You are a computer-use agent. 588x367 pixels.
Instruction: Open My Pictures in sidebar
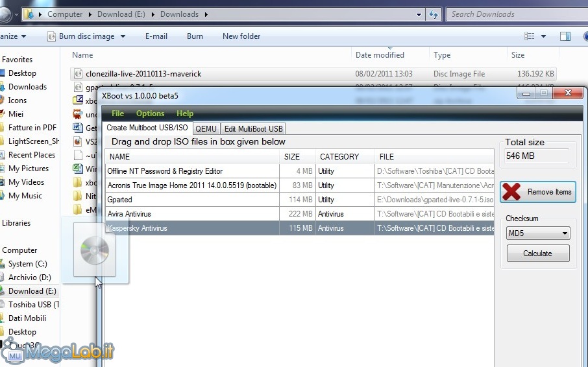click(29, 169)
